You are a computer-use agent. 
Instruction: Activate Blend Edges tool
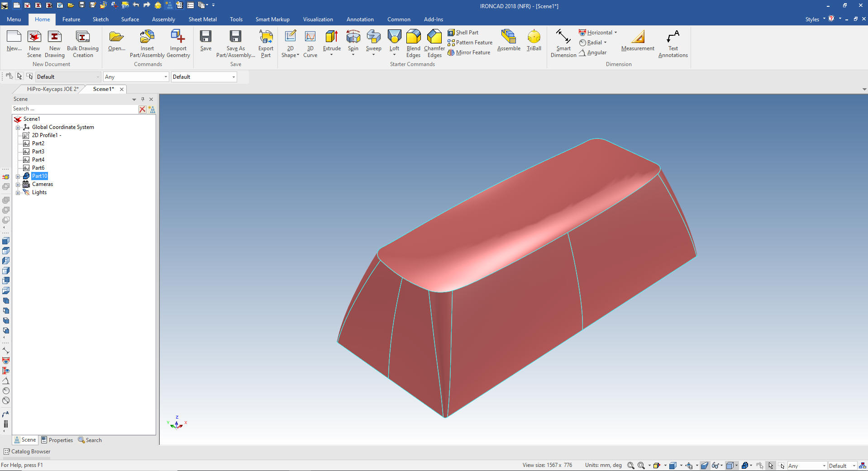pyautogui.click(x=413, y=37)
